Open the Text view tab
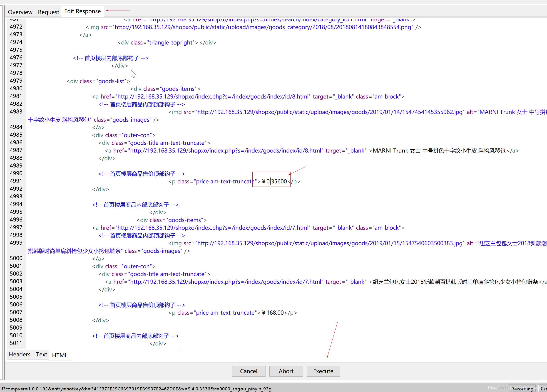The height and width of the screenshot is (392, 547). click(42, 354)
